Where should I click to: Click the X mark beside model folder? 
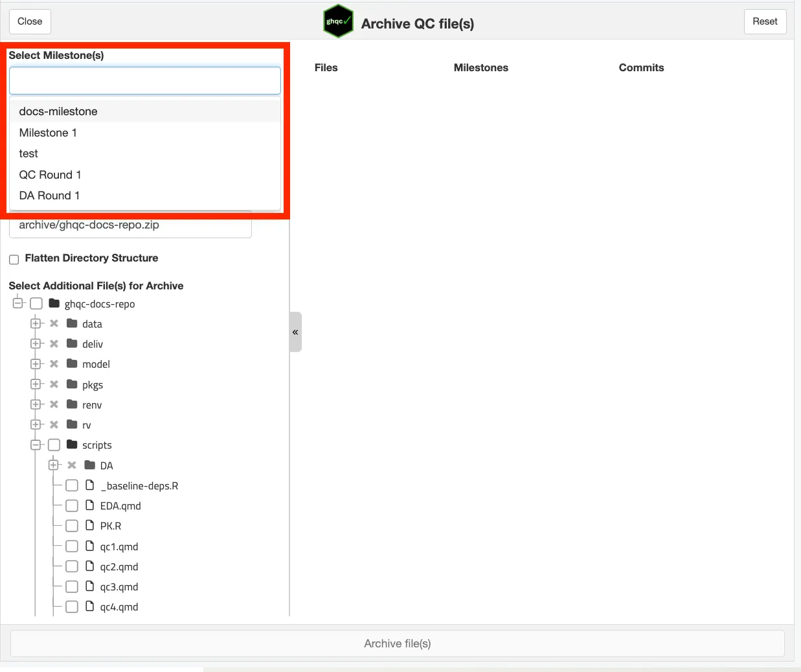54,364
